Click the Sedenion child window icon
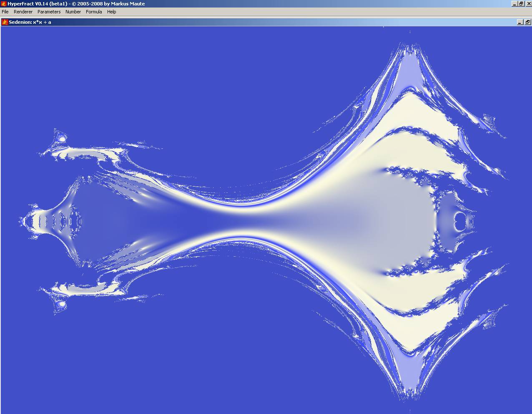This screenshot has height=414, width=532. click(x=5, y=22)
